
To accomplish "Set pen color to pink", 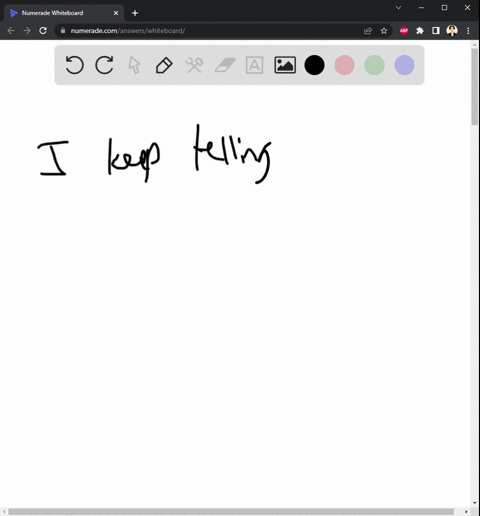I will (344, 65).
